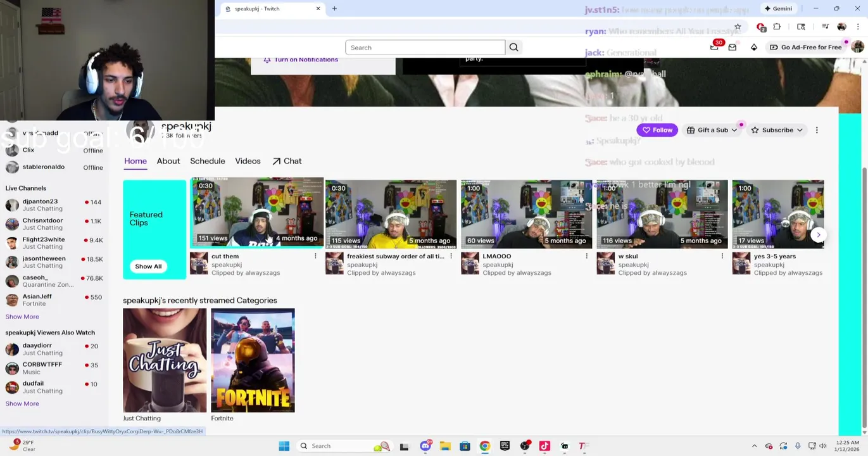Open options menu for the 'freakiest subway order' clip
868x456 pixels.
point(451,256)
